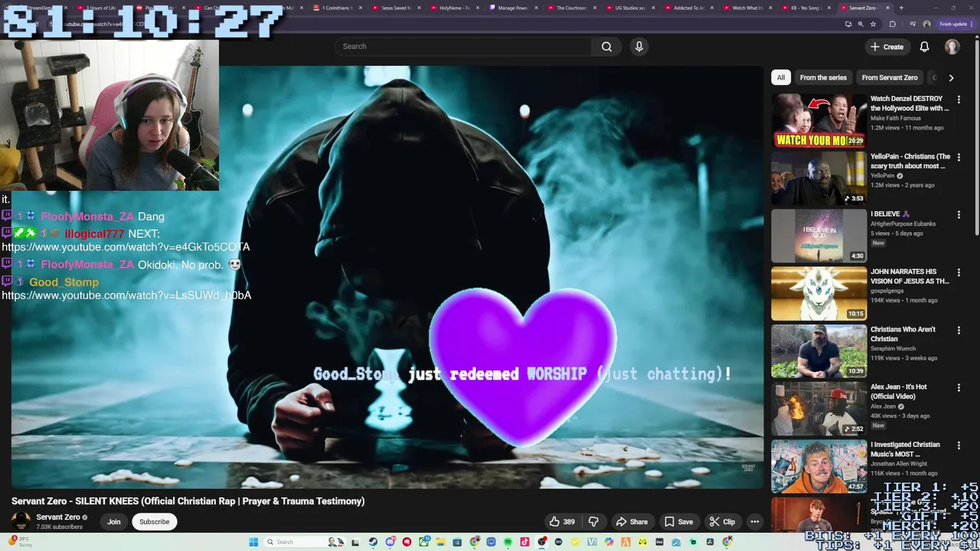Open Christians Who Aren't Christian title
980x551 pixels.
click(903, 334)
